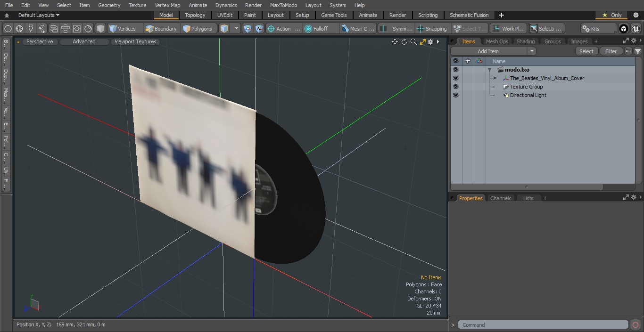Toggle visibility of Directional Light
The image size is (644, 332).
tap(455, 95)
